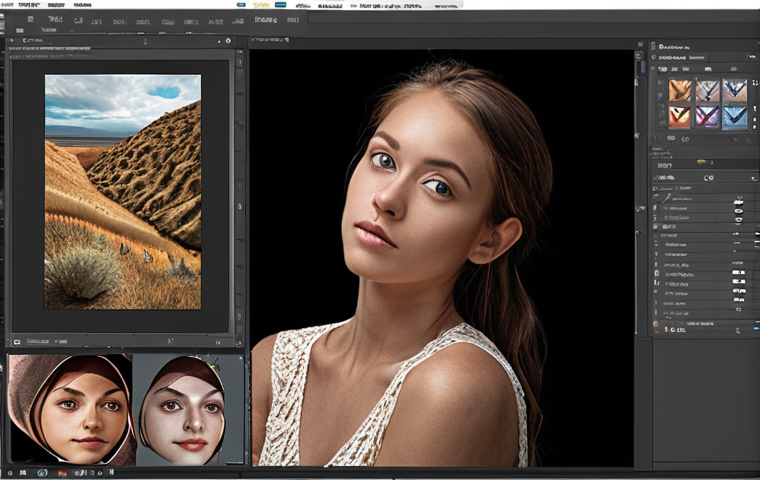This screenshot has width=760, height=480.
Task: Click the blue globe icon in the bottom bar
Action: (x=42, y=472)
